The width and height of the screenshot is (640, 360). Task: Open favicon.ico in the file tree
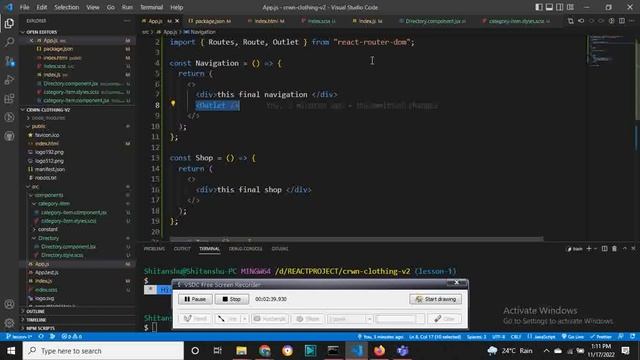(47, 135)
